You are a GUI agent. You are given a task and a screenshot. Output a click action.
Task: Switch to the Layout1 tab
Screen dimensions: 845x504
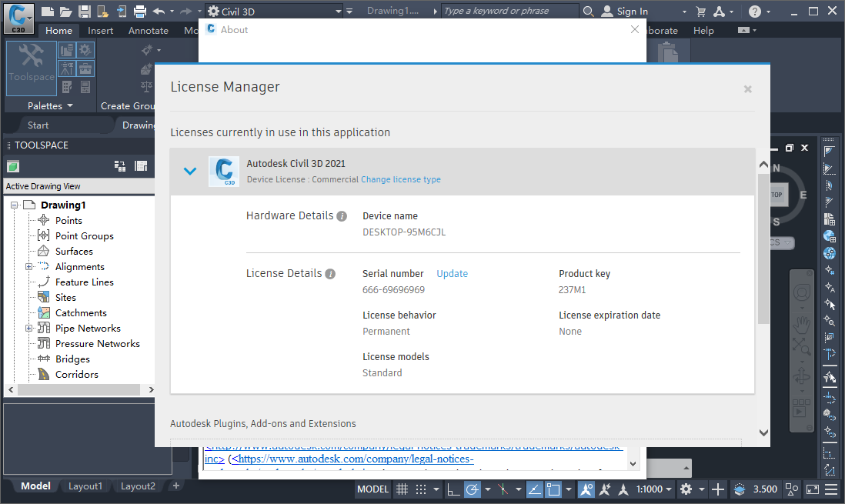85,486
